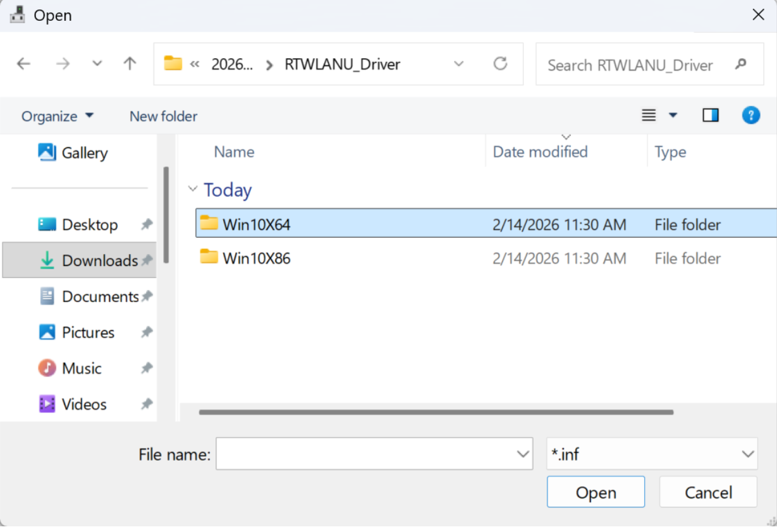The width and height of the screenshot is (777, 532).
Task: Expand the address bar path dropdown
Action: [459, 64]
